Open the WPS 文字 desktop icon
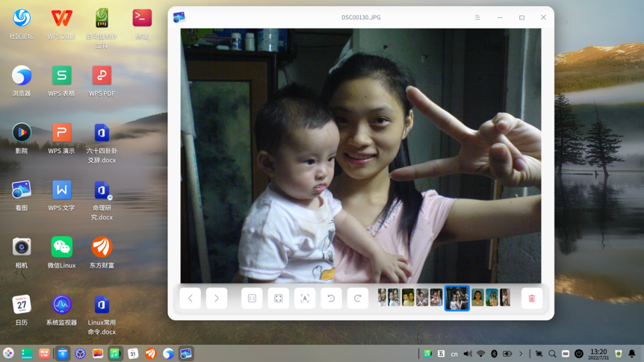The height and width of the screenshot is (362, 644). pos(61,196)
